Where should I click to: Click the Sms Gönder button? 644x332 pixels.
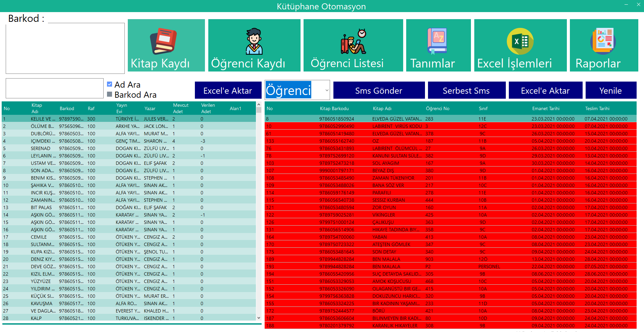tap(379, 90)
